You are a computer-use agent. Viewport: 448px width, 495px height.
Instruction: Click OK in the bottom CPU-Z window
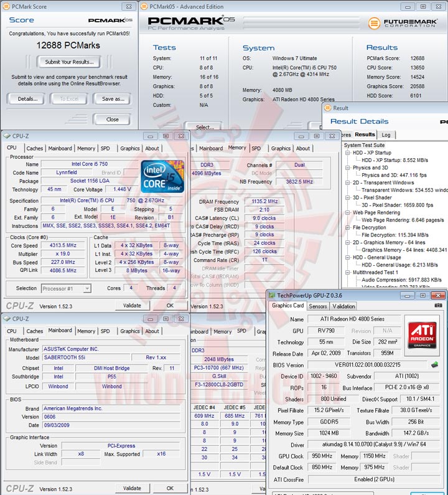[170, 488]
